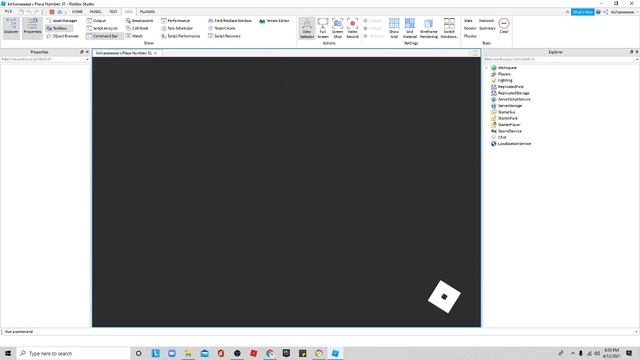Toggle the Explorer panel button in ribbon
Image resolution: width=640 pixels, height=360 pixels.
click(11, 28)
